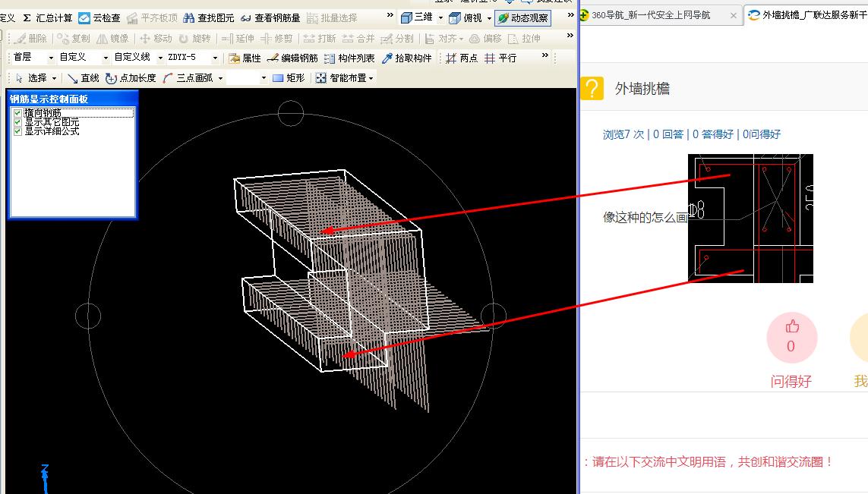Choose the 矩形 rectangle drawing tool
868x494 pixels.
[289, 78]
